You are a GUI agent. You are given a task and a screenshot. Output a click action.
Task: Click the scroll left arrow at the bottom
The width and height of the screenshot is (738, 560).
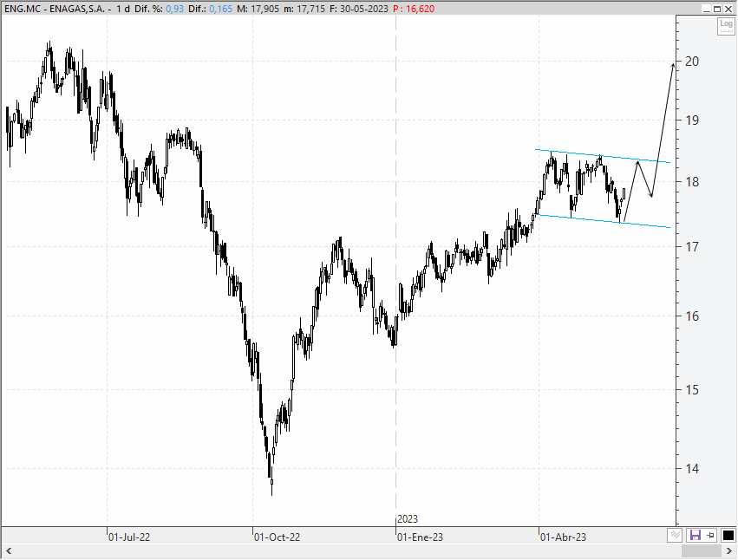[x=9, y=550]
